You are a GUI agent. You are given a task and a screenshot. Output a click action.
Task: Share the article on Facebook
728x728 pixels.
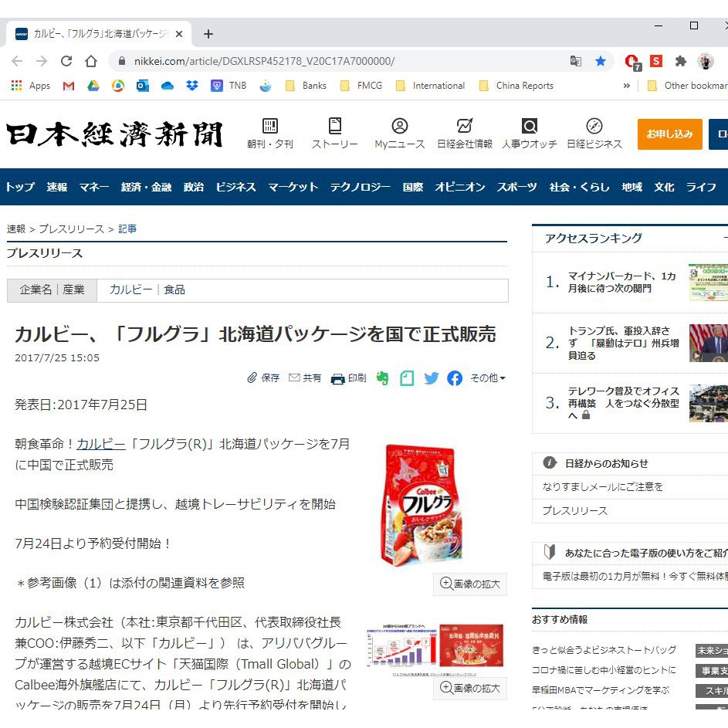pyautogui.click(x=455, y=378)
